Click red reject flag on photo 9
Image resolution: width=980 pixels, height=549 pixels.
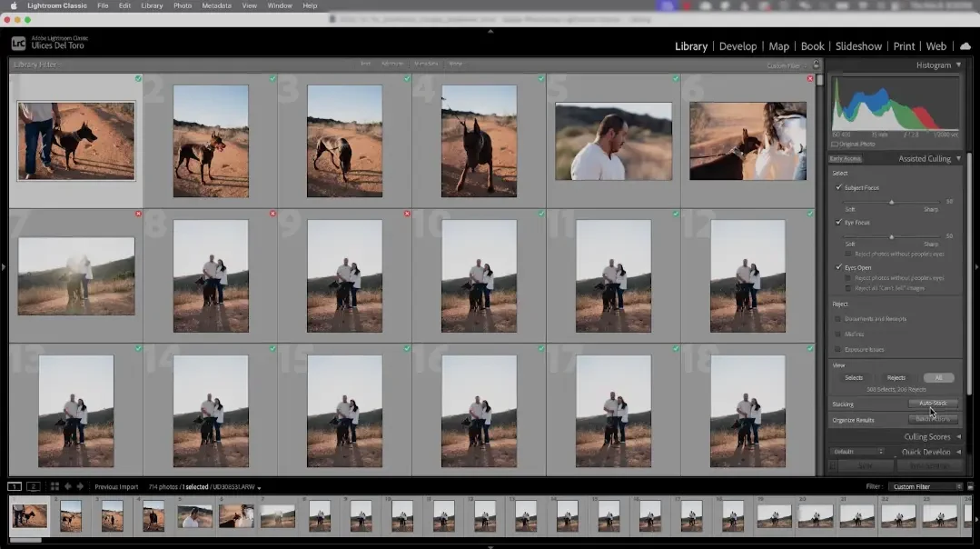point(407,214)
